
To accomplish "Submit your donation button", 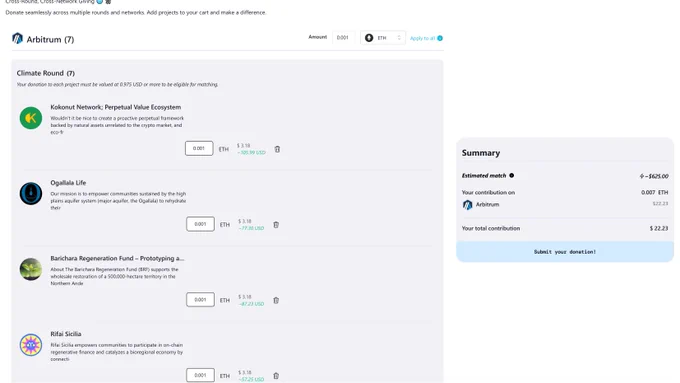I will pos(565,252).
